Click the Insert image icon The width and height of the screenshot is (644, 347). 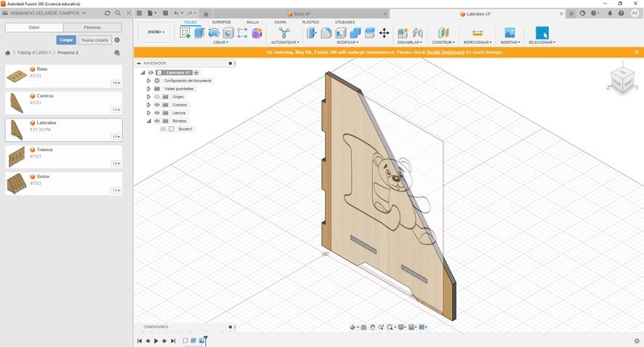[x=510, y=33]
